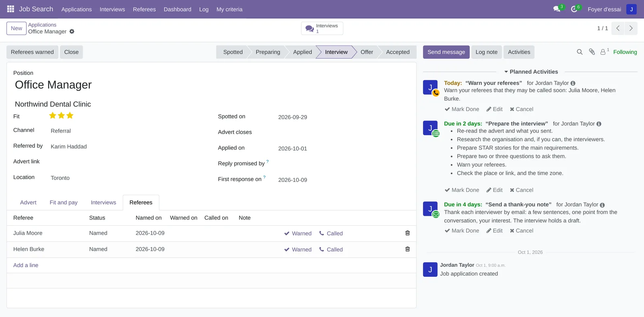Click the New record button
Viewport: 644px width, 317px height.
(x=17, y=28)
